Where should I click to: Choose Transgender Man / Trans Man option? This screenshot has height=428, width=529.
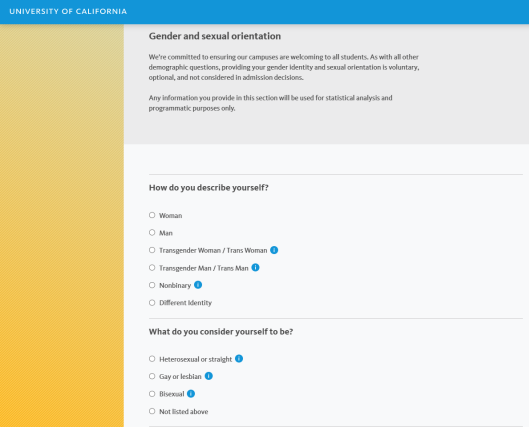[152, 268]
